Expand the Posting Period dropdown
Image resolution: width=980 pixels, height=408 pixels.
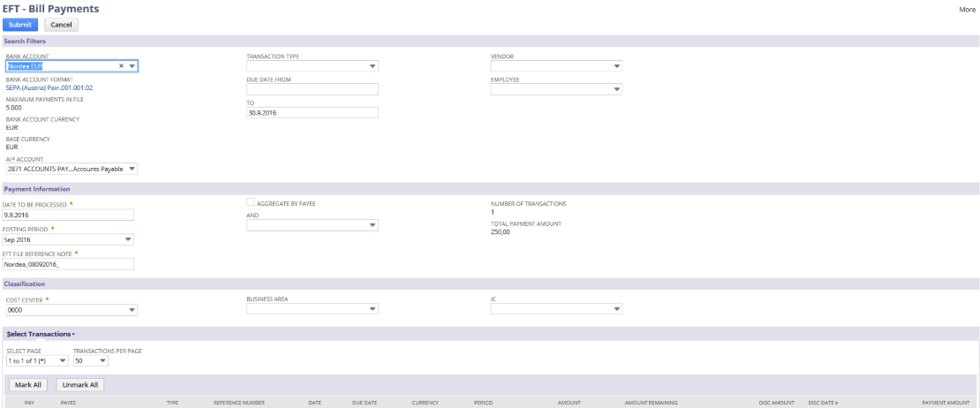128,239
